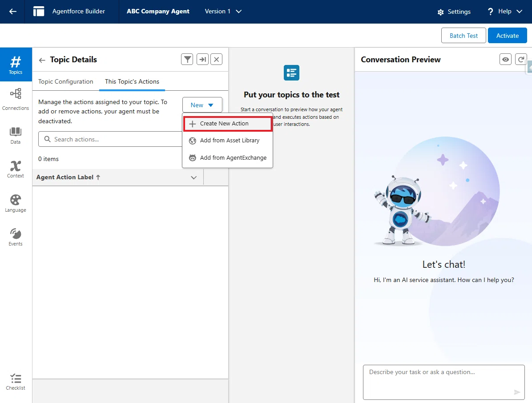The height and width of the screenshot is (403, 532).
Task: Click the plus icon beside Create New Action
Action: (x=192, y=124)
